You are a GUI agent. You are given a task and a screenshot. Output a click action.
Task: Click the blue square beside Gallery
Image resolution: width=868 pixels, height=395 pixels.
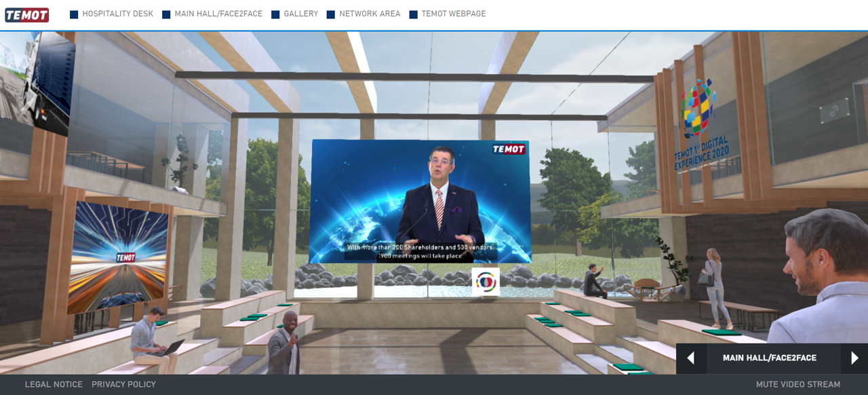tap(275, 14)
